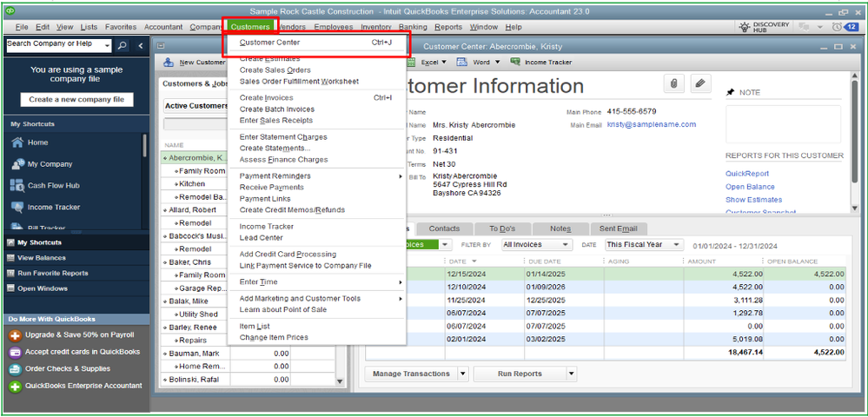Click the customer list scrollbar down arrow
The height and width of the screenshot is (417, 868).
coord(340,381)
